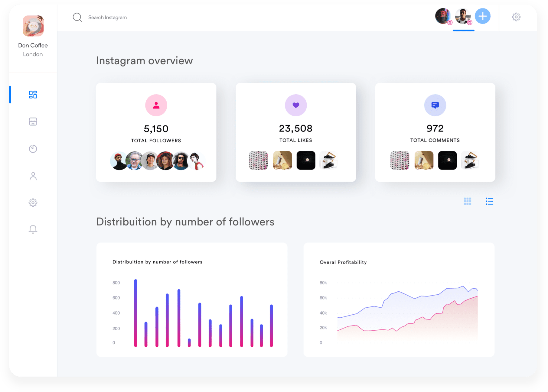Click the blue Total Comments chat icon

coord(435,105)
